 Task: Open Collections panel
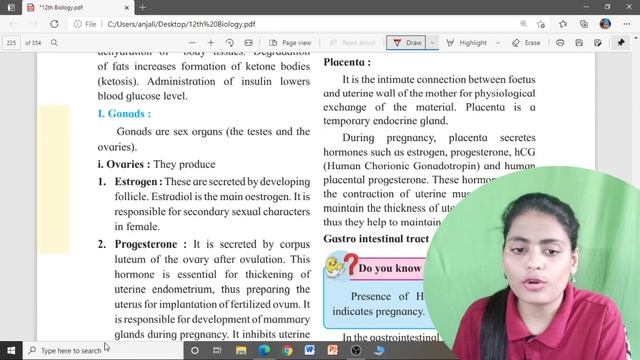click(584, 24)
